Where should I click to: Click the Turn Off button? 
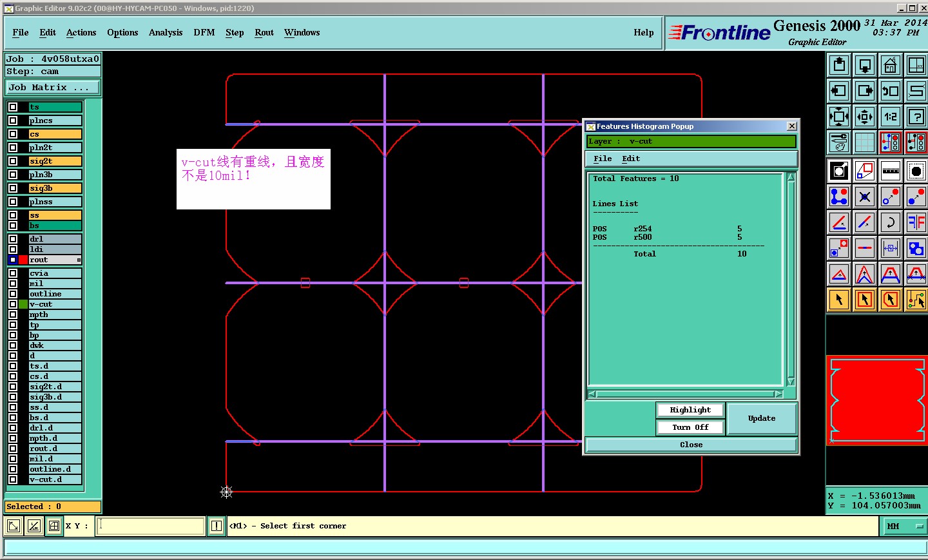click(690, 427)
